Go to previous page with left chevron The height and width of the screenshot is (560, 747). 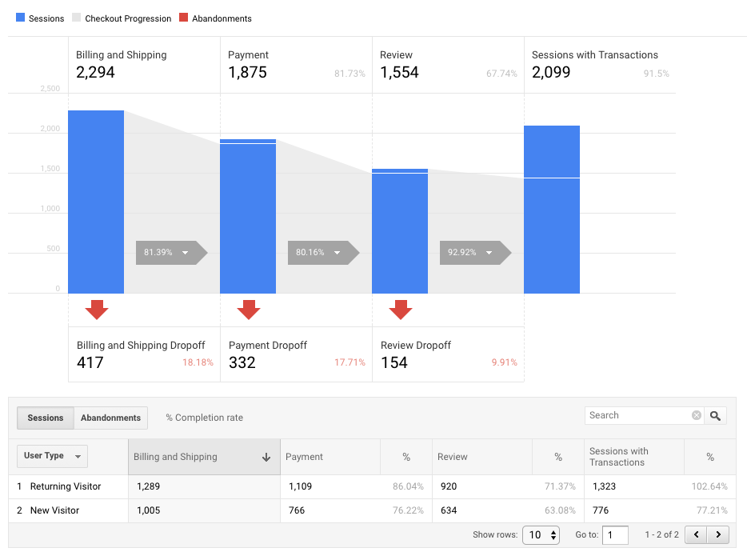(x=696, y=534)
